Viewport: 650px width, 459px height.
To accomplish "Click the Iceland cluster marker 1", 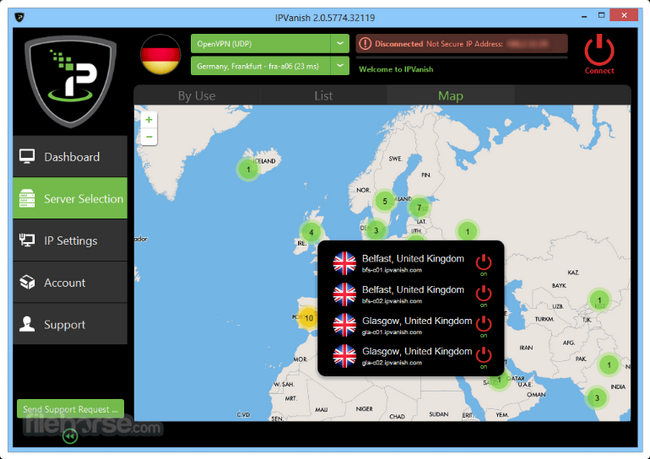I will [248, 169].
